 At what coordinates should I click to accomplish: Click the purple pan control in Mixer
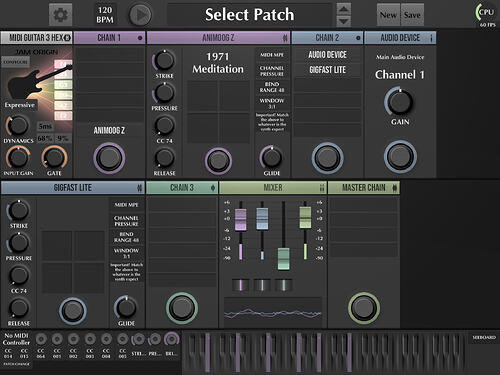240,285
